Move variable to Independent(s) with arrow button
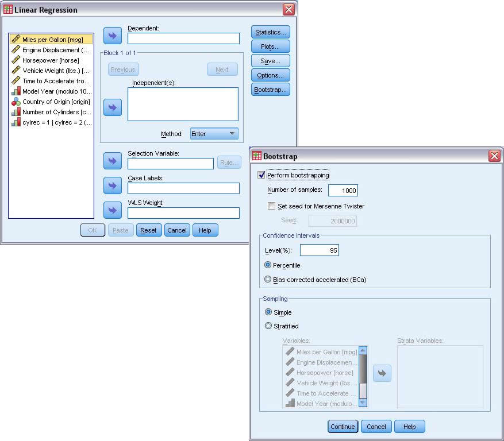Screen dimensions: 504x441 pos(113,107)
